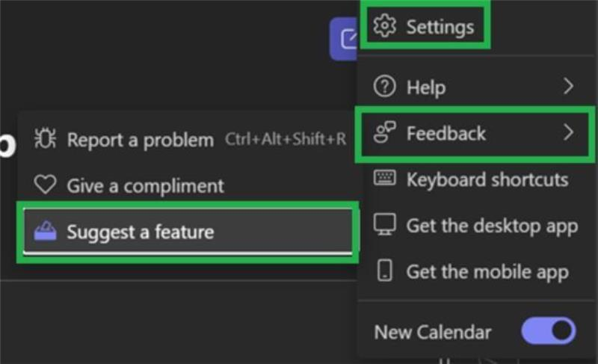
Task: Open Keyboard shortcuts
Action: pyautogui.click(x=475, y=179)
